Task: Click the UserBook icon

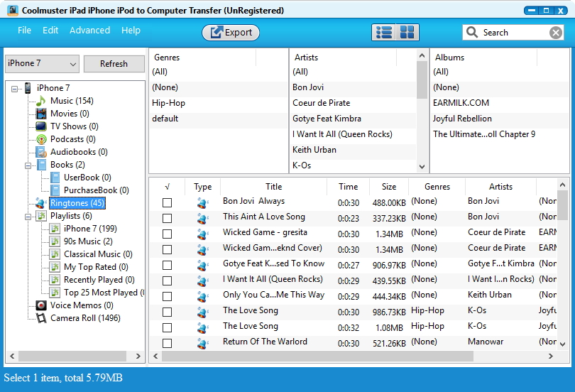Action: (55, 178)
